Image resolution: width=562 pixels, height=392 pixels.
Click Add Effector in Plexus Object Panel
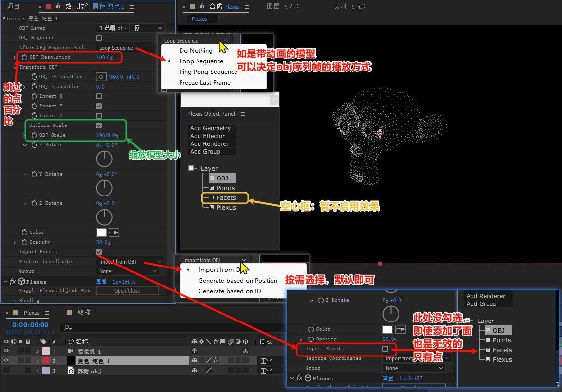tap(212, 136)
